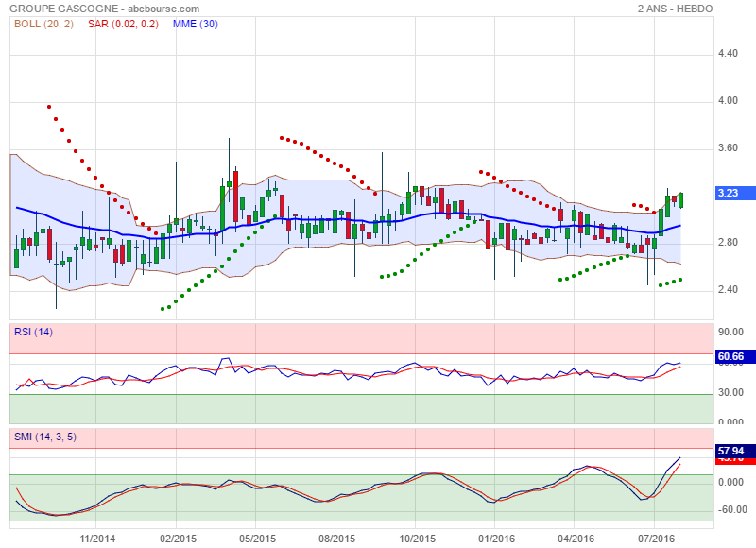This screenshot has height=548, width=756.
Task: Click the 2 ANS - HEBDO label
Action: click(x=675, y=9)
